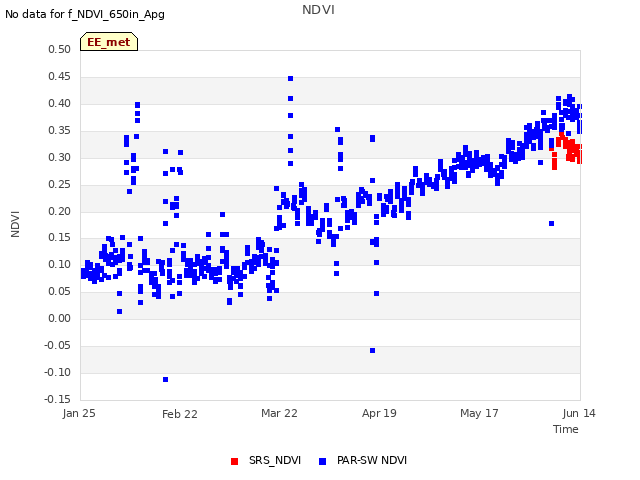Viewport: 640px width, 480px height.
Task: Click the 0.05 y-axis tick label
Action: [x=60, y=291]
